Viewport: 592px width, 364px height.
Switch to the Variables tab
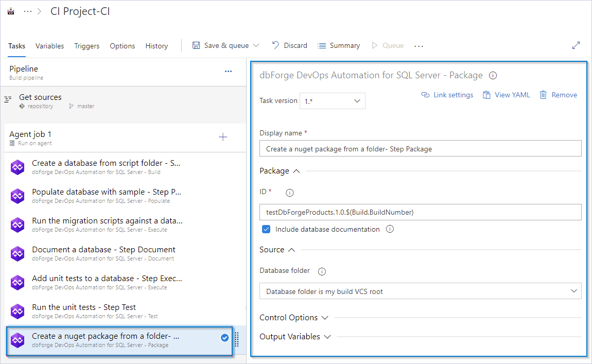click(49, 46)
